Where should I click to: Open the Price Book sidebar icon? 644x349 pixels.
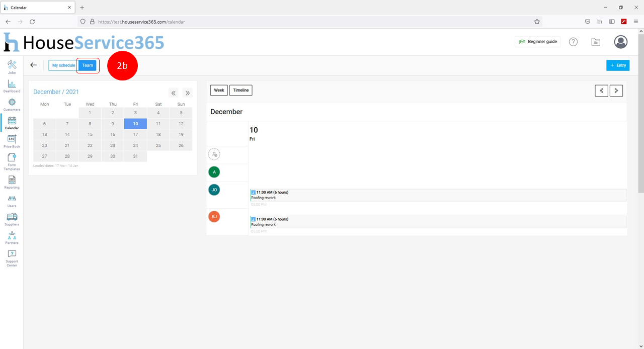pos(12,141)
